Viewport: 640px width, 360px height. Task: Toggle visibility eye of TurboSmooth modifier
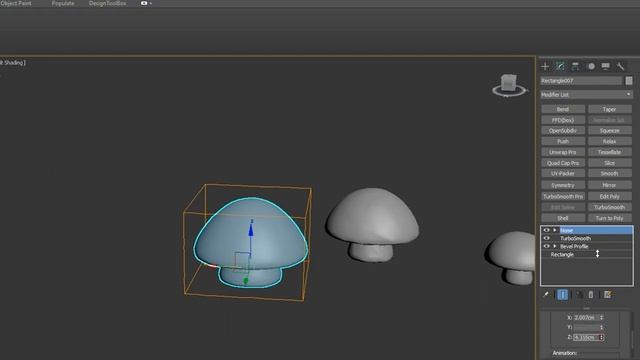546,238
